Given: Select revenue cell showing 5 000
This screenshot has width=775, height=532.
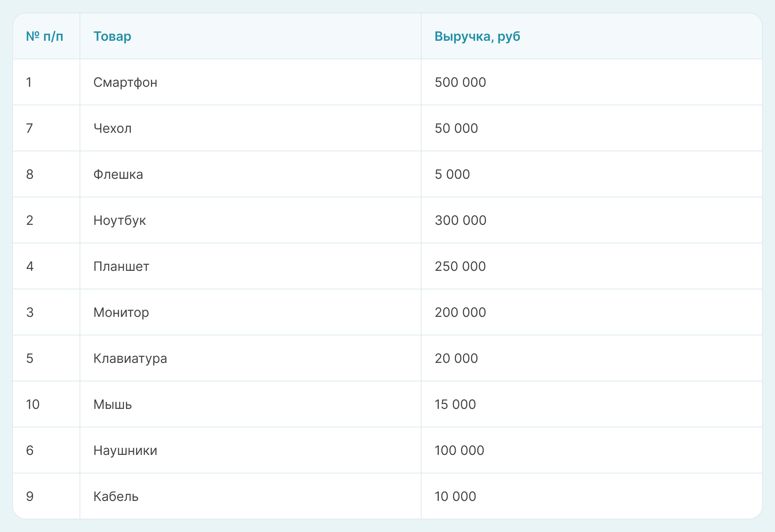Looking at the screenshot, I should click(x=452, y=174).
